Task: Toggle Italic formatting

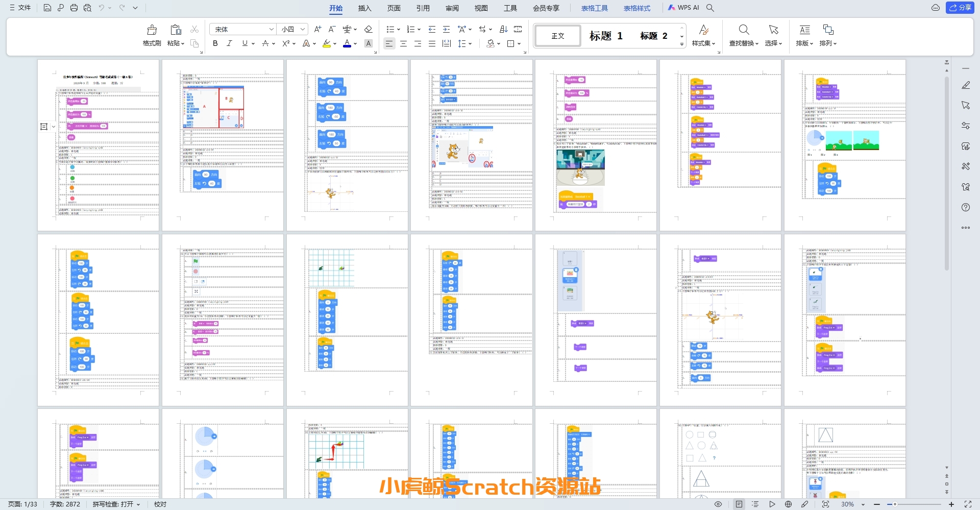Action: point(230,43)
